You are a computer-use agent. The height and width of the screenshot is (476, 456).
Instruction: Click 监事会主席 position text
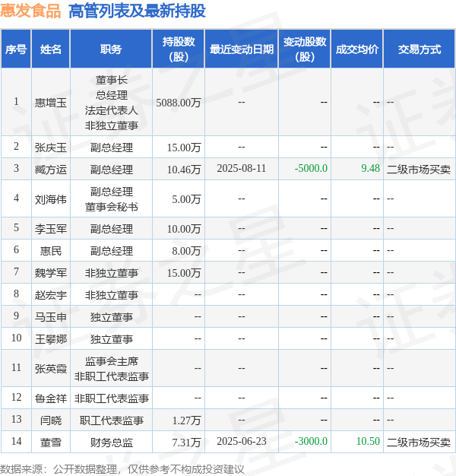pyautogui.click(x=112, y=361)
